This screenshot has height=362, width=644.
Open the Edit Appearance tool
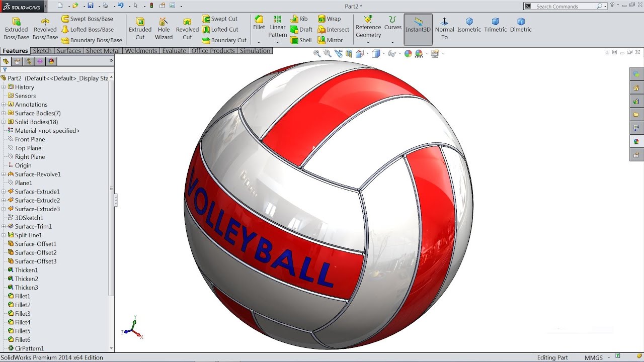pos(408,53)
